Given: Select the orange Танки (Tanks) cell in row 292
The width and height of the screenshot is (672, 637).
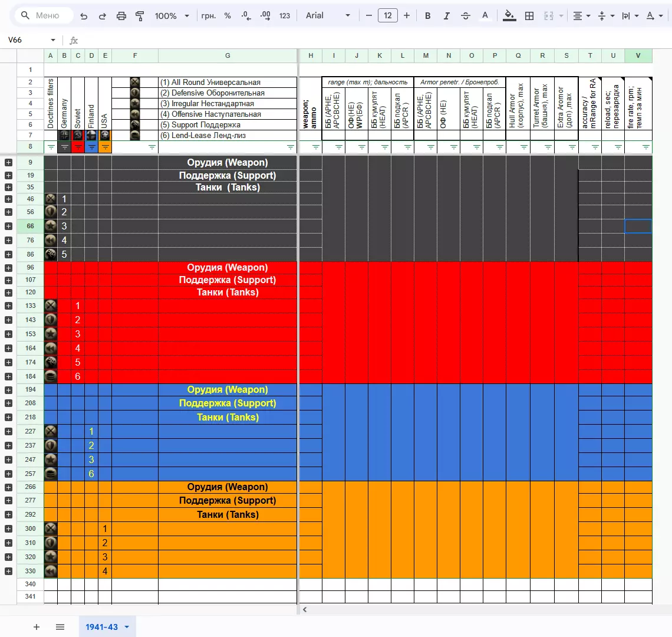Looking at the screenshot, I should click(x=228, y=514).
